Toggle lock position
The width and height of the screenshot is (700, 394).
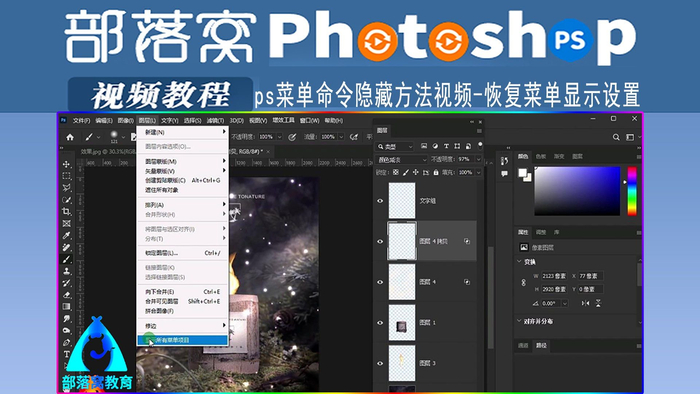416,172
